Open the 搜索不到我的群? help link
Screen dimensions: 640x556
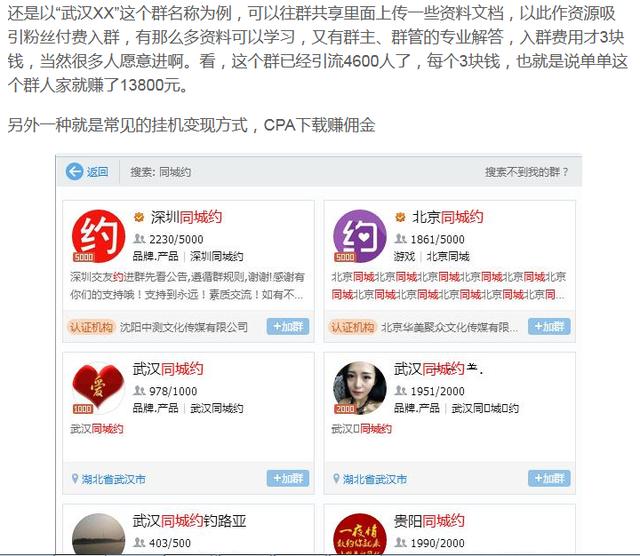pos(526,172)
